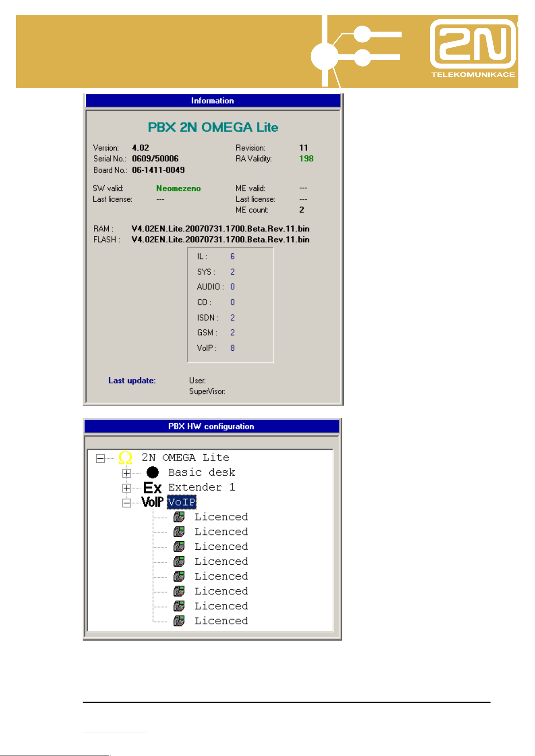This screenshot has height=756, width=535.
Task: Select the Basic desk tree label
Action: point(201,473)
